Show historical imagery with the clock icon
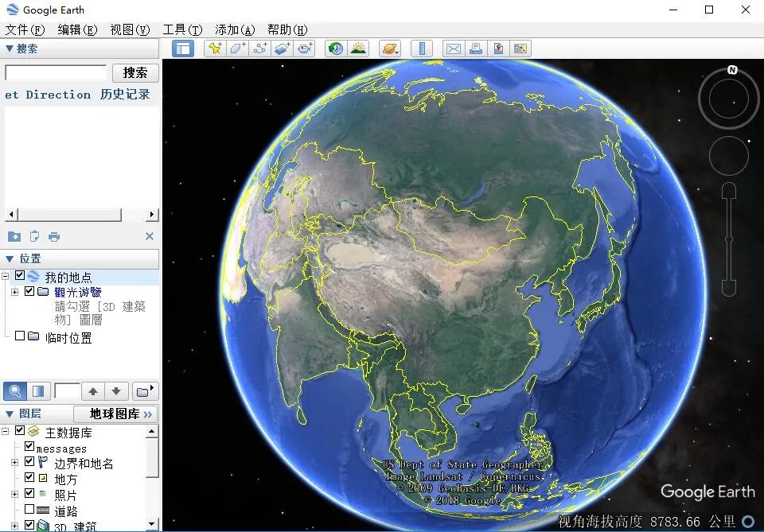The width and height of the screenshot is (764, 532). pos(334,48)
